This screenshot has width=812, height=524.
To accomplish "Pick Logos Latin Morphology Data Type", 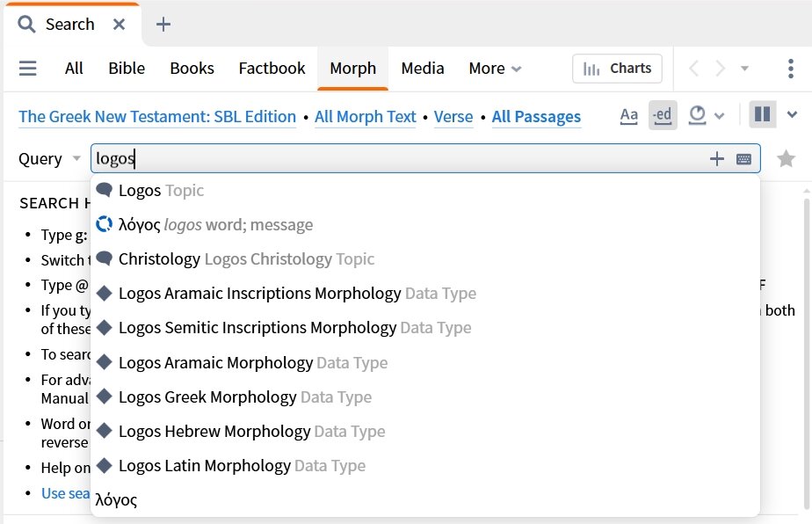I will pyautogui.click(x=425, y=465).
